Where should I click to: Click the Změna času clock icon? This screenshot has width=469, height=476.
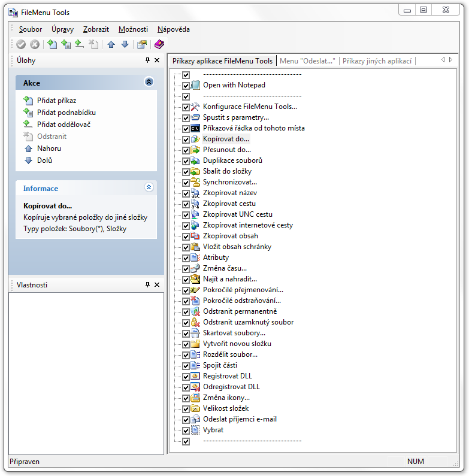pos(195,268)
